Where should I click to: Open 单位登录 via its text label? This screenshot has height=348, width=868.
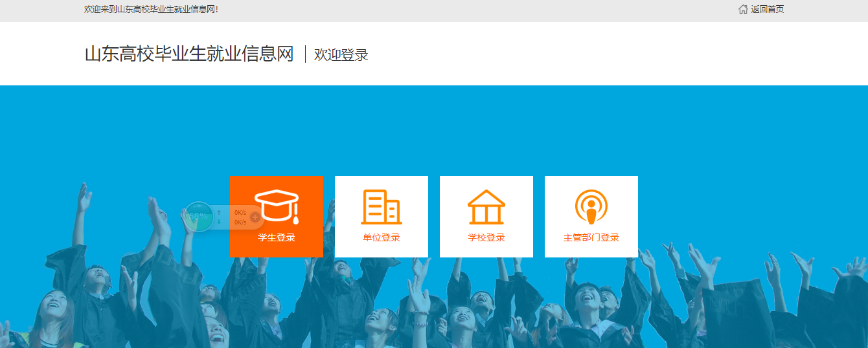click(382, 237)
